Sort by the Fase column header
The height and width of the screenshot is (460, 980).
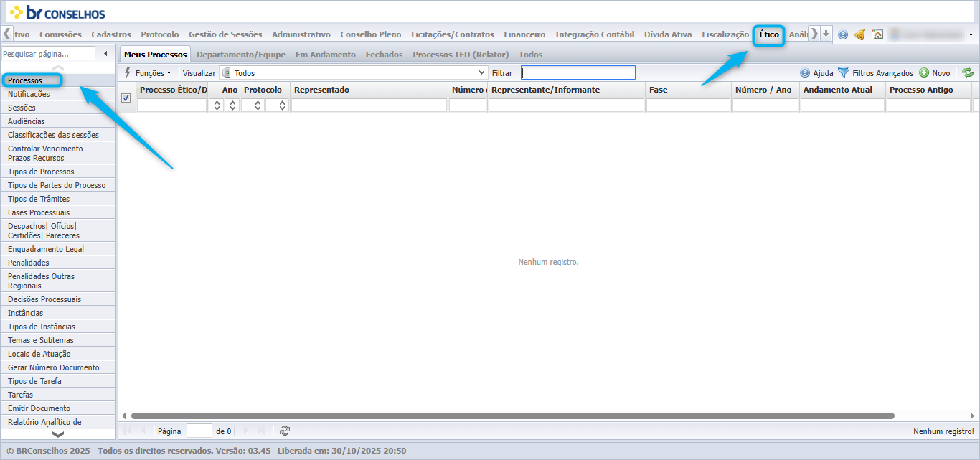(688, 90)
